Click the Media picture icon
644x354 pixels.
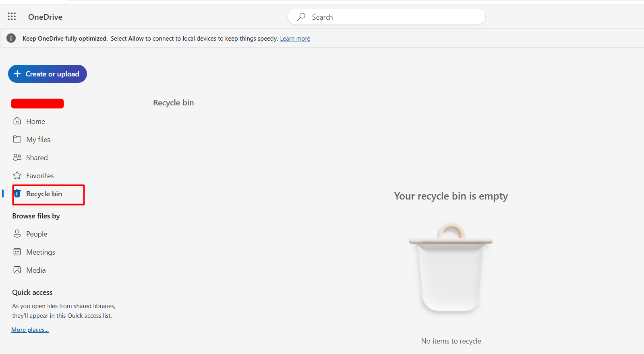point(17,270)
